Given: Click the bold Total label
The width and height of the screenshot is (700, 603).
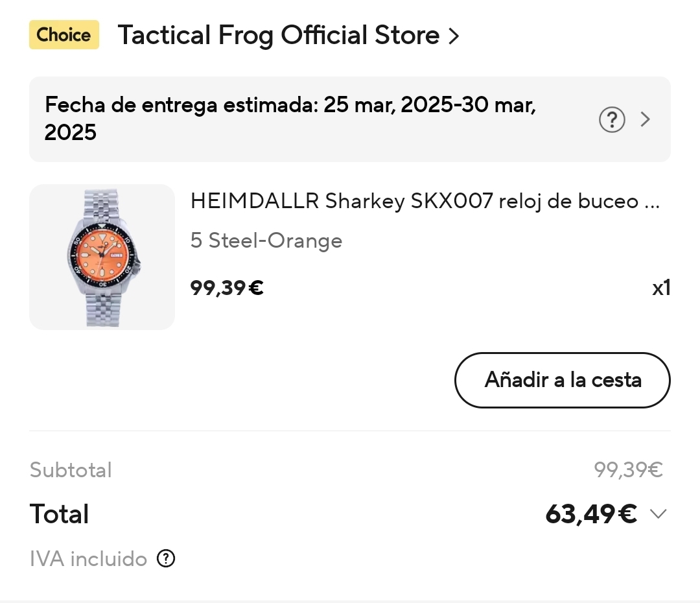Looking at the screenshot, I should coord(59,514).
